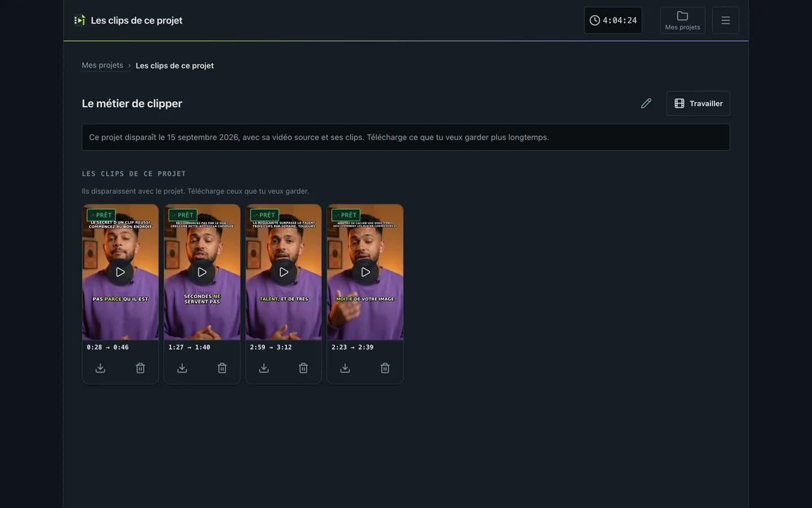Click the timestamp text '1:27 → 1:40'
812x508 pixels.
point(189,347)
